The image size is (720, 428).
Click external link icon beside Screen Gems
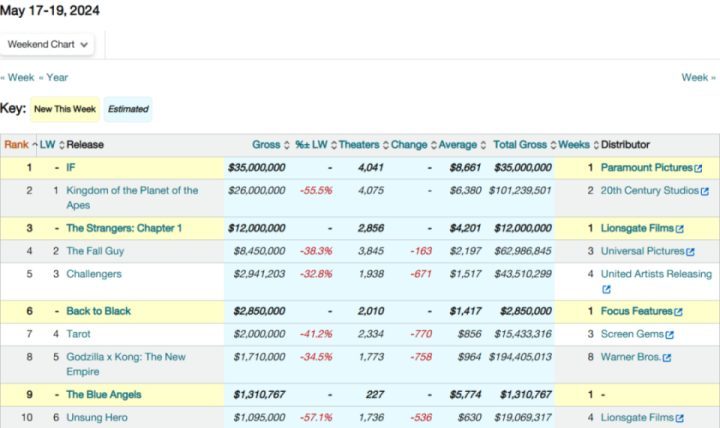coord(669,335)
